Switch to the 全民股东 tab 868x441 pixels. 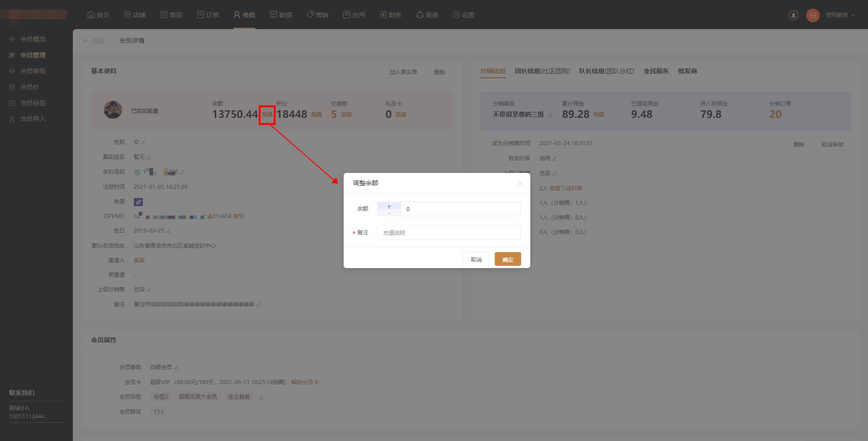(656, 71)
